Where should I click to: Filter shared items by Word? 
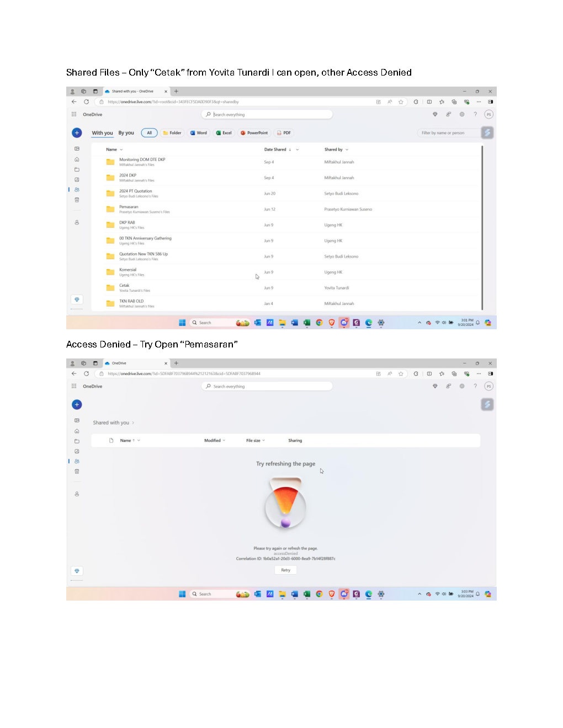[199, 133]
